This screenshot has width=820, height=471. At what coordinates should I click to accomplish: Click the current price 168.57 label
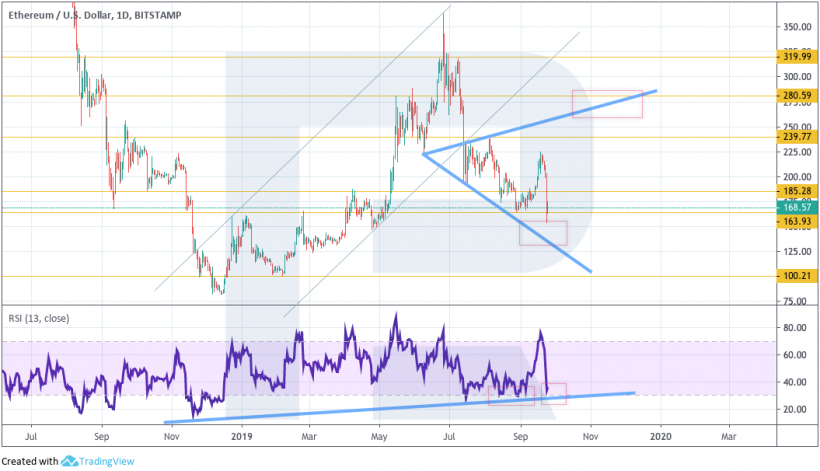tap(797, 208)
